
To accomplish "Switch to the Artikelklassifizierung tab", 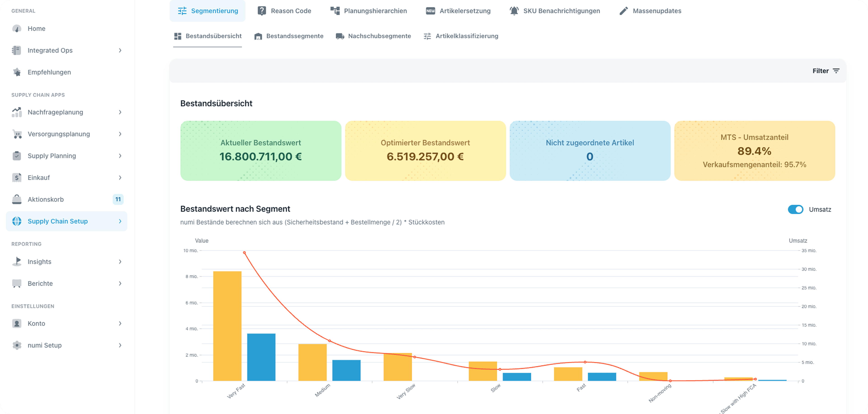I will (467, 36).
